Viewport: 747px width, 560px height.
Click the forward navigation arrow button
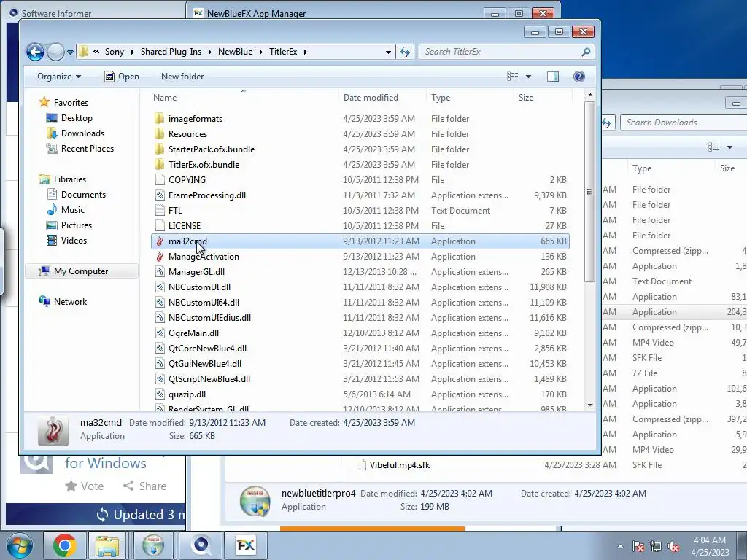(55, 52)
